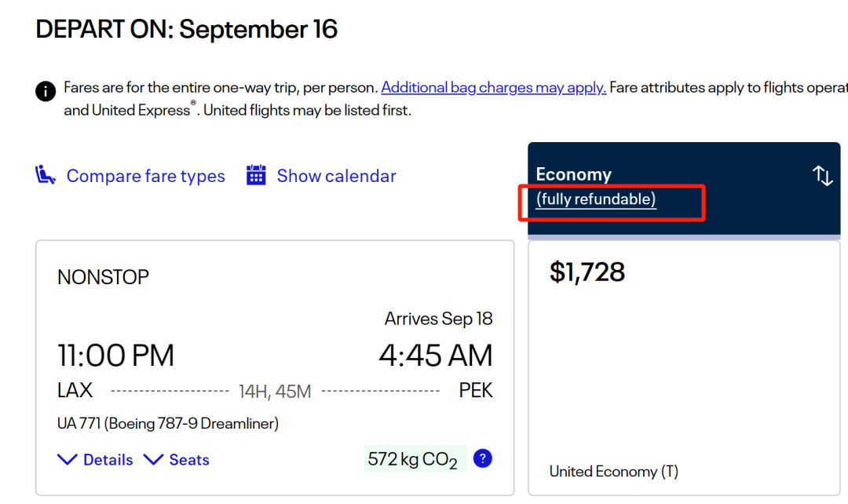Click the UA 771 Boeing 787-9 text
Image resolution: width=848 pixels, height=504 pixels.
168,424
